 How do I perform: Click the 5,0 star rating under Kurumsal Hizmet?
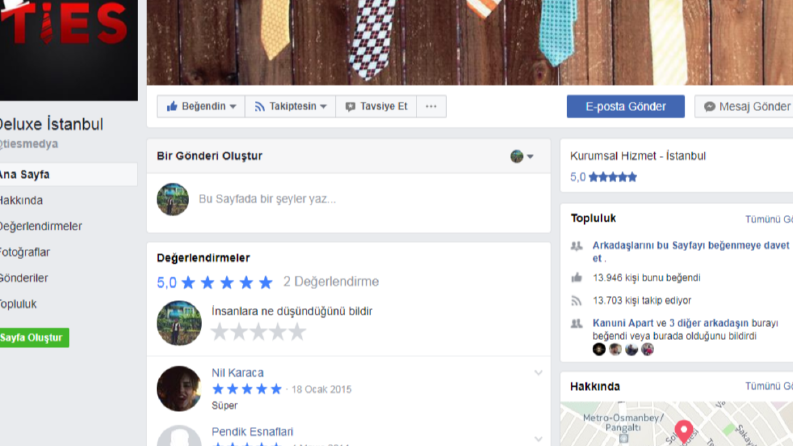pos(603,177)
